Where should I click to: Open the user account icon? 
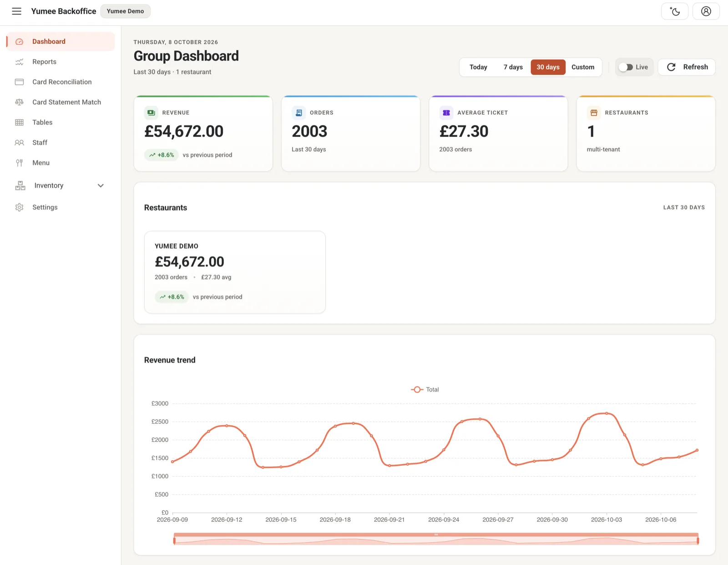[706, 11]
